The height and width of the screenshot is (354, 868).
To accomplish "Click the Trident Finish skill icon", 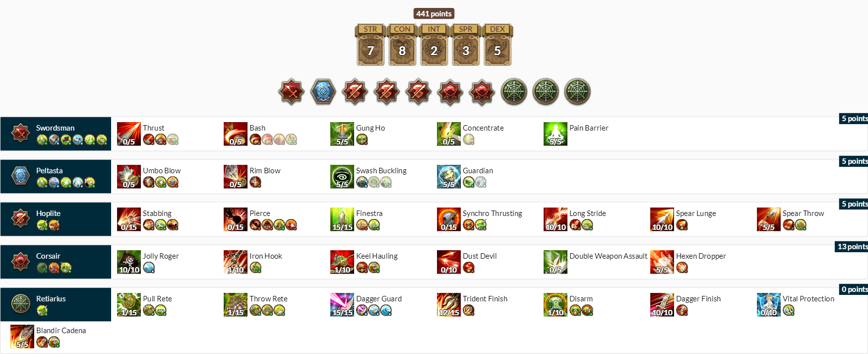I will coord(449,305).
